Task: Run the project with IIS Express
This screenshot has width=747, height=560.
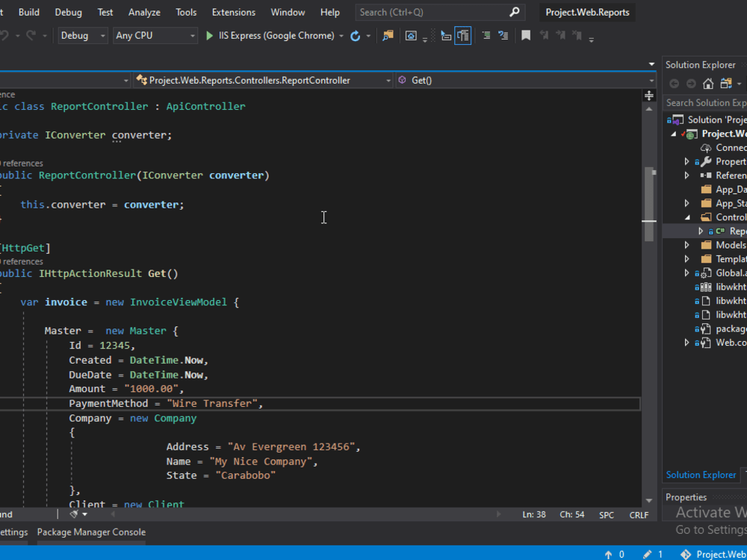Action: pyautogui.click(x=211, y=35)
